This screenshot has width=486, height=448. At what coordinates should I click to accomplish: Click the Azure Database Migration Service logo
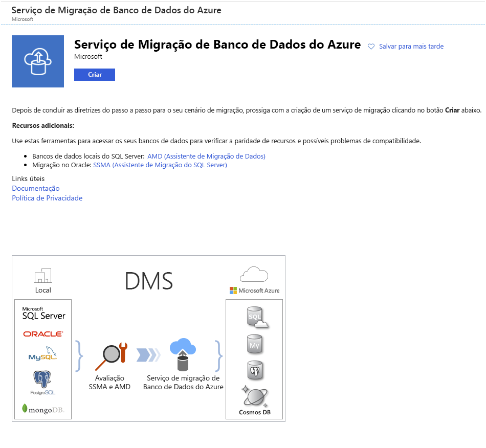tap(37, 61)
